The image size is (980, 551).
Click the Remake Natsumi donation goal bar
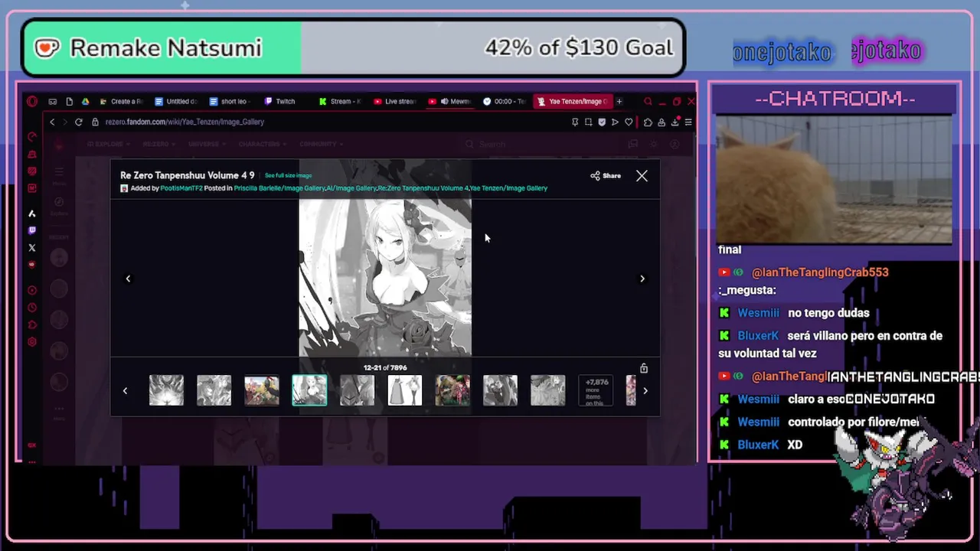coord(353,48)
